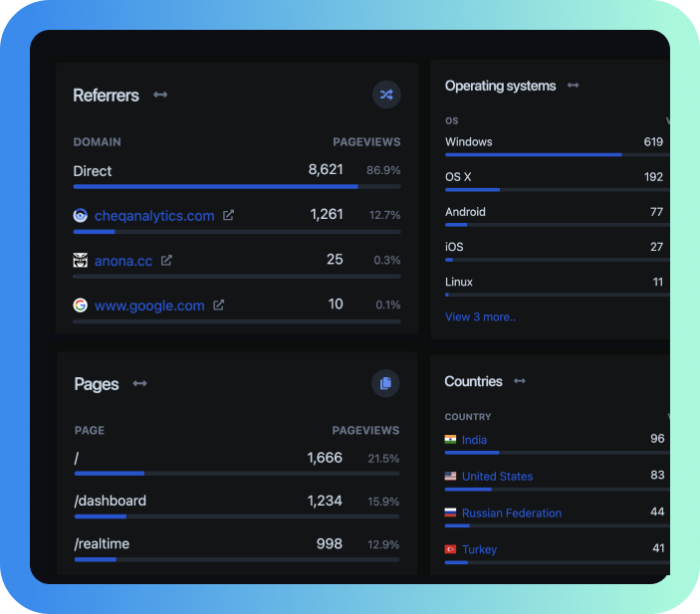The image size is (700, 614).
Task: Filter by India country link
Action: click(474, 440)
